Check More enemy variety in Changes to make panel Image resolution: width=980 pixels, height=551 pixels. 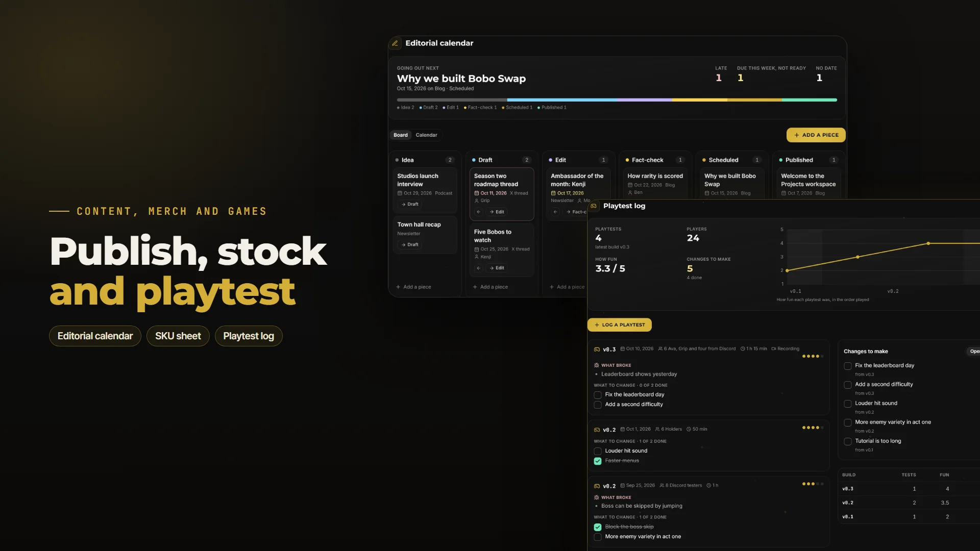pos(848,422)
